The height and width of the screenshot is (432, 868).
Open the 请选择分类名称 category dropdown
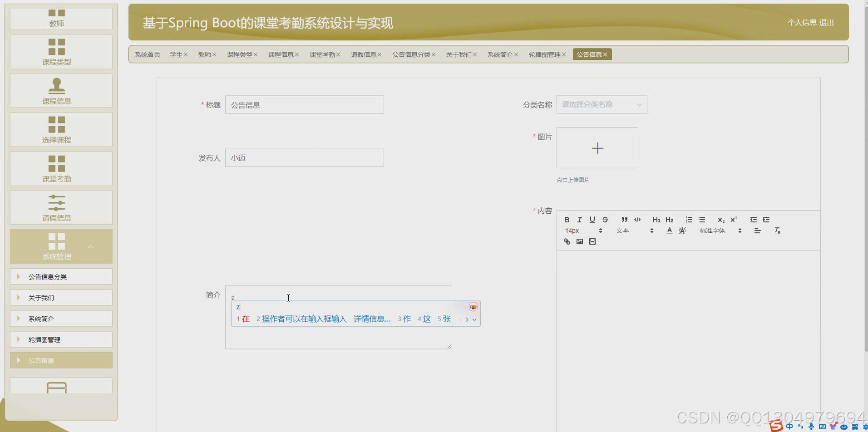click(x=601, y=104)
